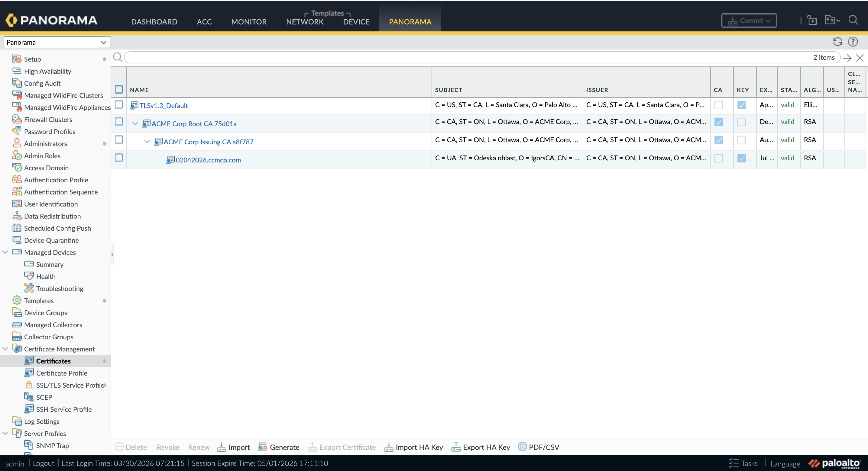Image resolution: width=868 pixels, height=471 pixels.
Task: Click the Config Audit icon
Action: (x=17, y=83)
